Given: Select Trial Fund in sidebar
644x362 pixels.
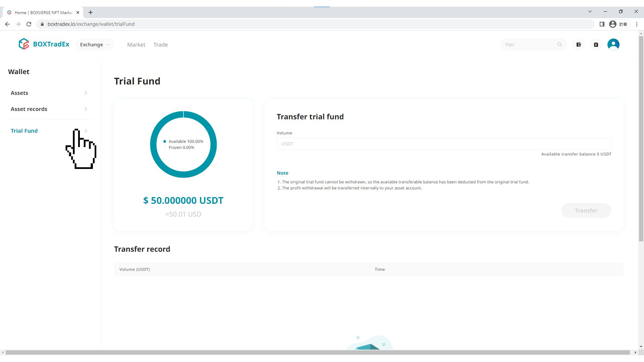Looking at the screenshot, I should click(x=24, y=131).
